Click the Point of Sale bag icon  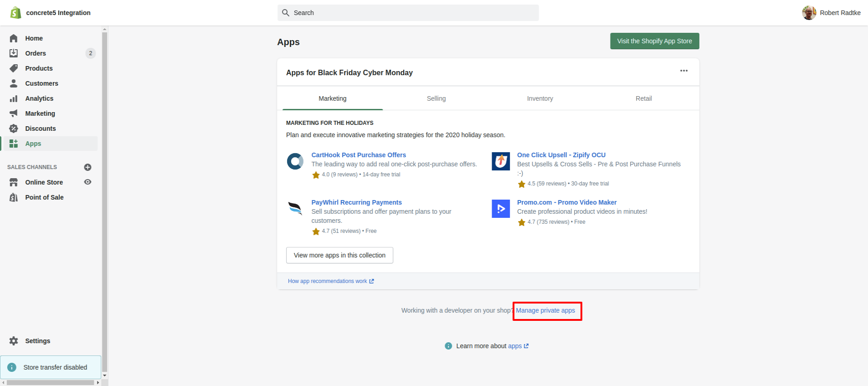click(14, 197)
